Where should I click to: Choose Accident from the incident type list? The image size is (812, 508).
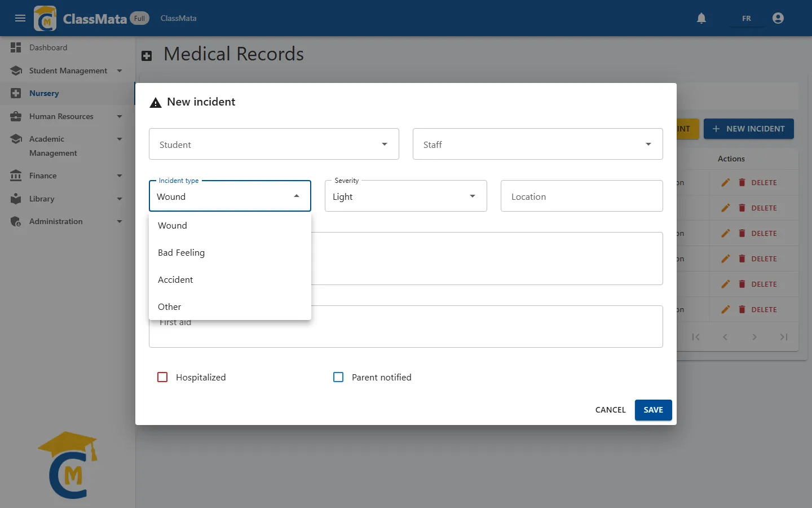point(230,279)
